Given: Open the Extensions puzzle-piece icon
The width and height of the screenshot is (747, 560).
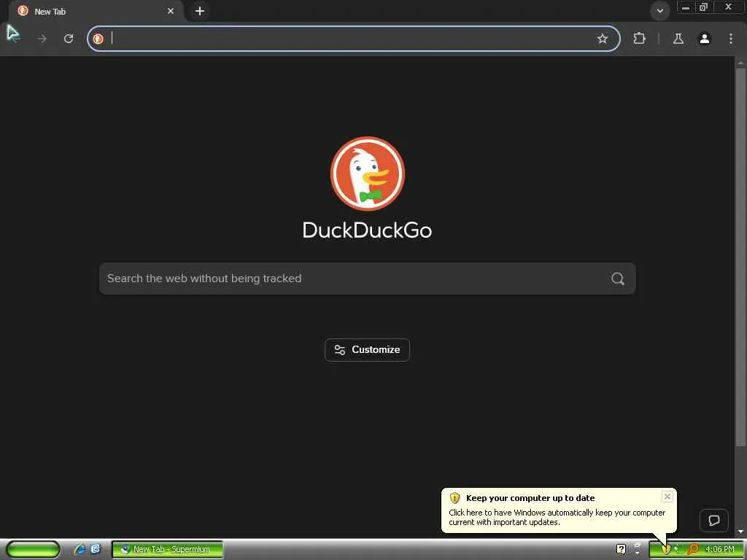Looking at the screenshot, I should [x=639, y=39].
